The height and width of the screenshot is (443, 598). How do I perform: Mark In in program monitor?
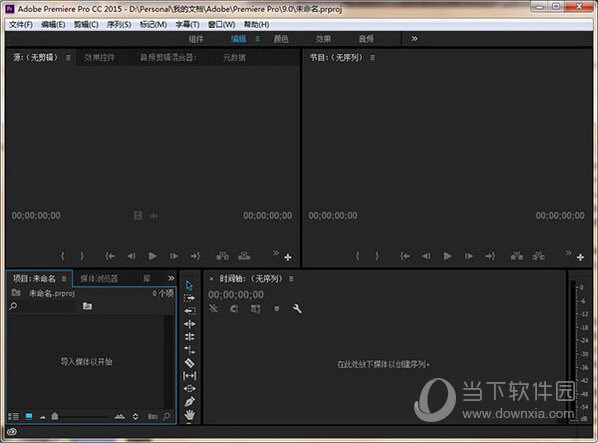click(358, 256)
